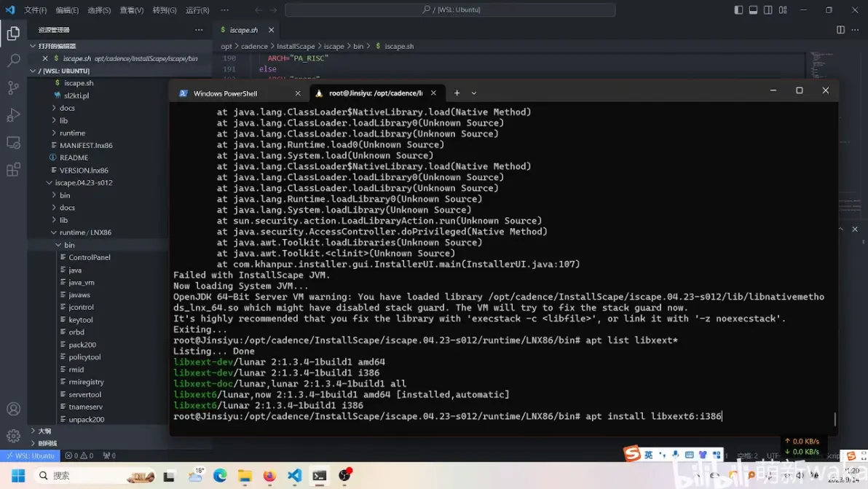
Task: Select the rmiregistry file
Action: (86, 382)
